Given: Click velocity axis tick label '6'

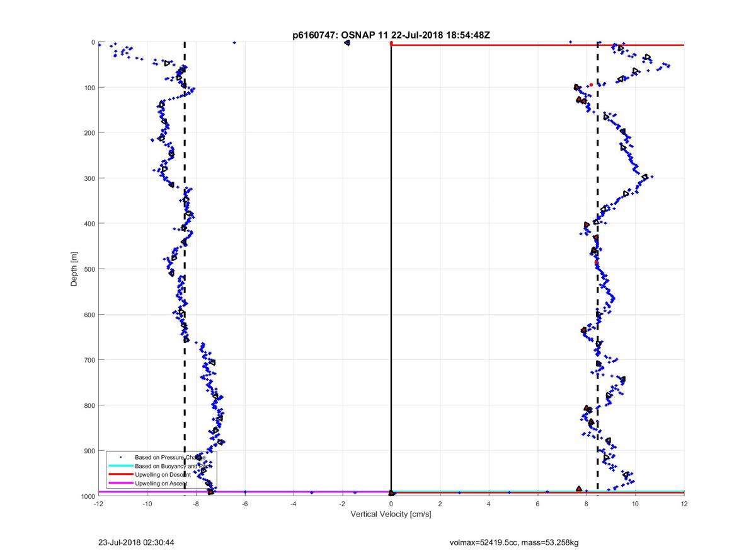Looking at the screenshot, I should pyautogui.click(x=537, y=504).
